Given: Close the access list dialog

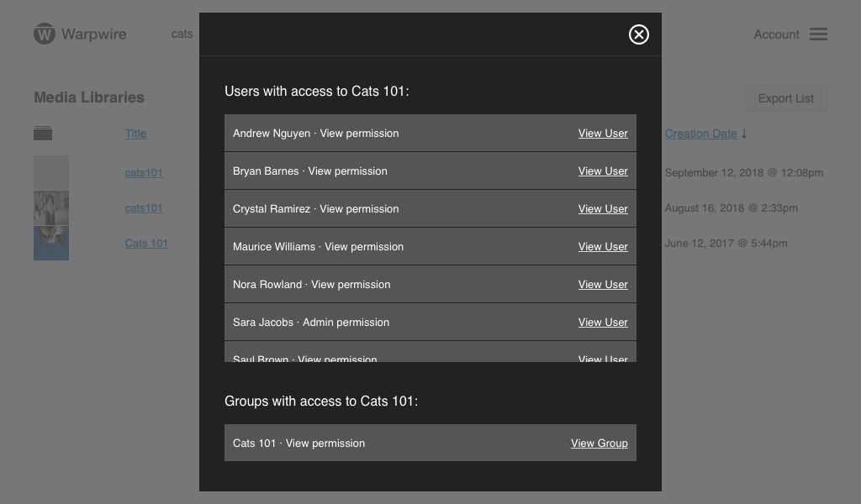Looking at the screenshot, I should click(639, 34).
